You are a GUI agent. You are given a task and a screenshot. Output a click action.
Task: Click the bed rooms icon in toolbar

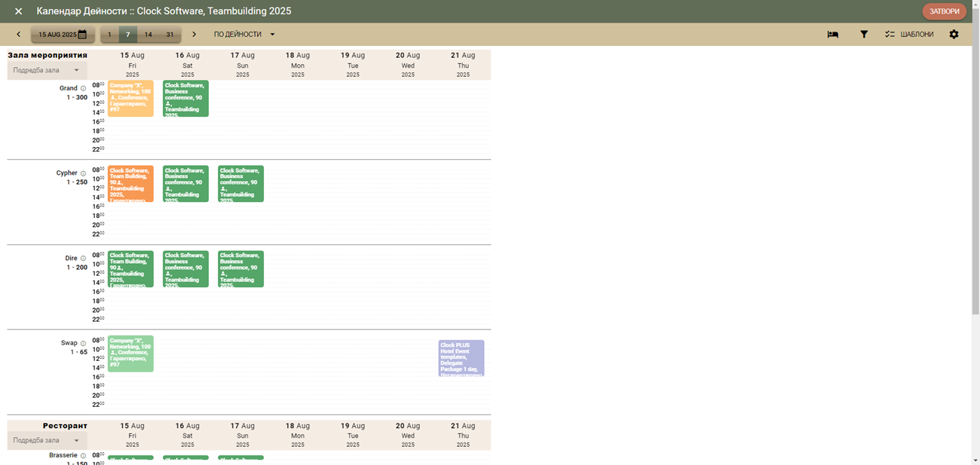pos(833,35)
